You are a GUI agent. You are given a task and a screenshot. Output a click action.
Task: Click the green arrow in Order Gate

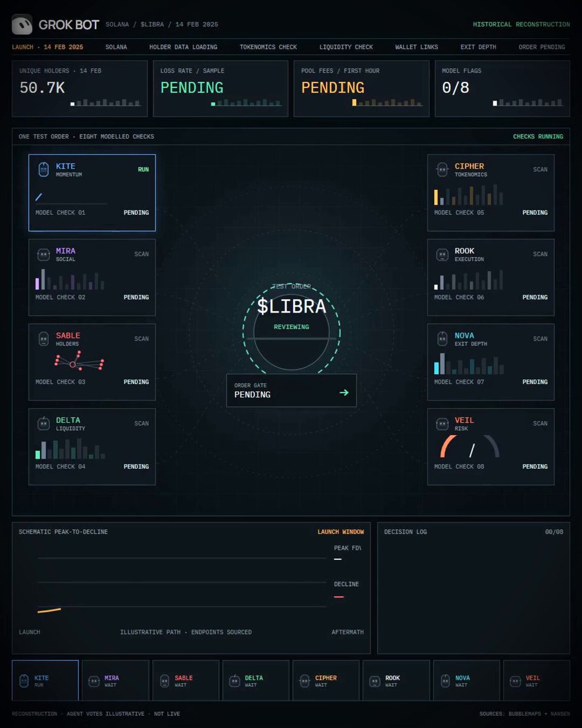point(344,393)
